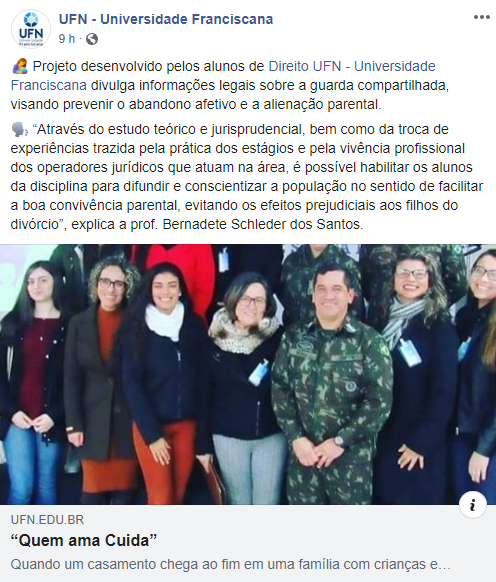
Task: Open the "Direito UFN - Universidade" tagged link
Action: [x=352, y=66]
